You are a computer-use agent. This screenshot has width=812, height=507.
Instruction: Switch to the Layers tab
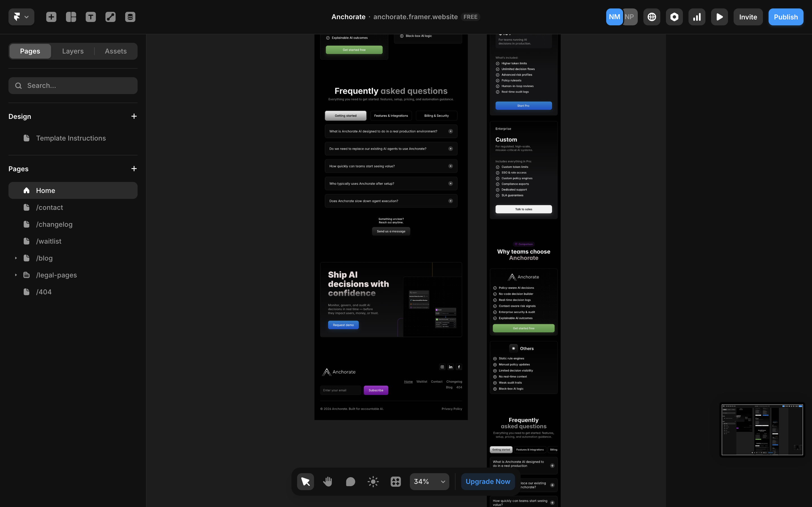coord(73,51)
